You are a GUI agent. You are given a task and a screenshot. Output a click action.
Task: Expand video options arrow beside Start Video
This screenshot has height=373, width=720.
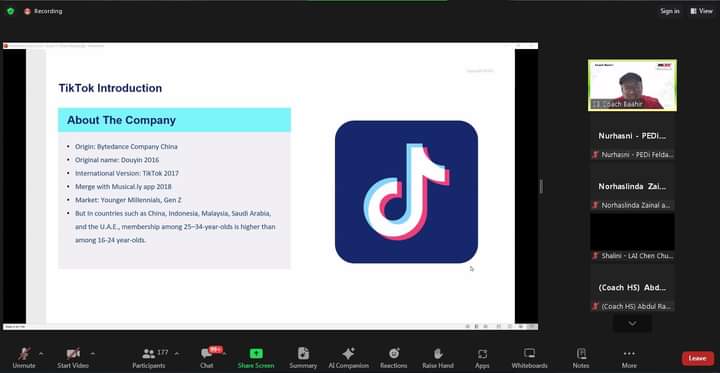tap(93, 353)
